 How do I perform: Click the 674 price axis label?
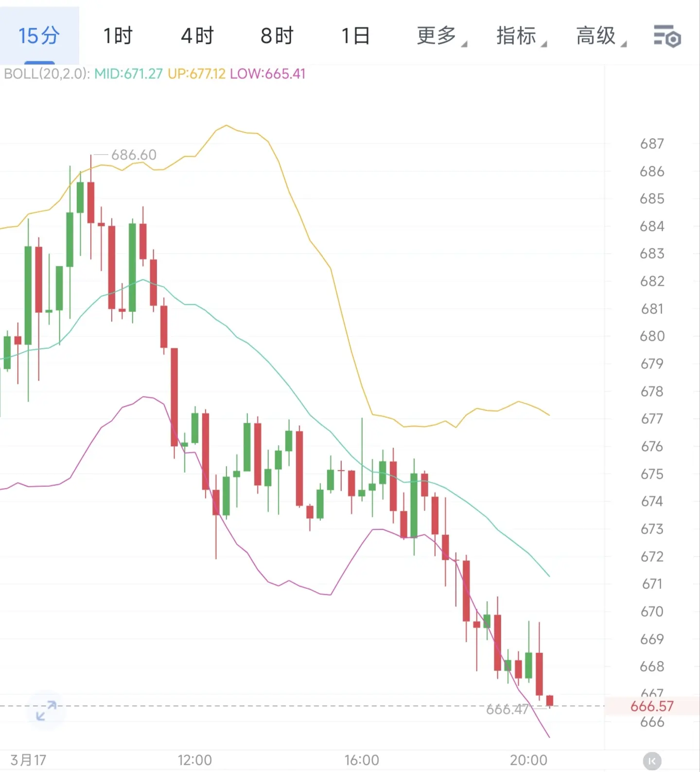click(652, 501)
